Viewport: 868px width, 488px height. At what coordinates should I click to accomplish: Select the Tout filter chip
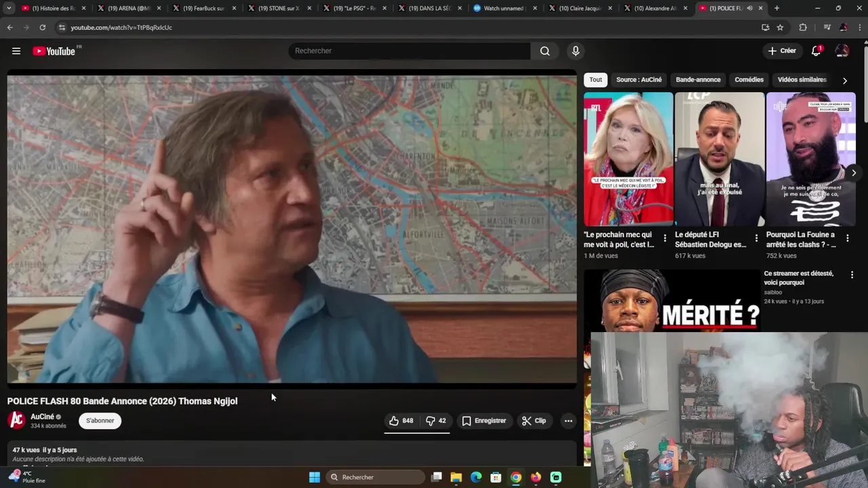click(595, 80)
